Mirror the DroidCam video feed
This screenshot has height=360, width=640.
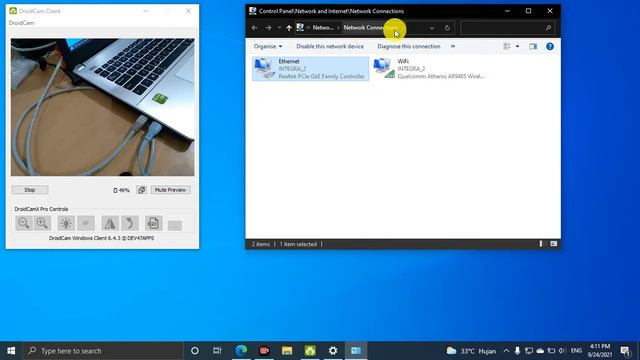[110, 223]
